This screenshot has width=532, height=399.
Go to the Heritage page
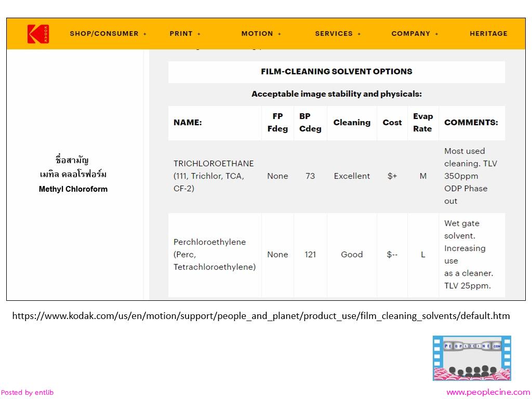coord(488,34)
